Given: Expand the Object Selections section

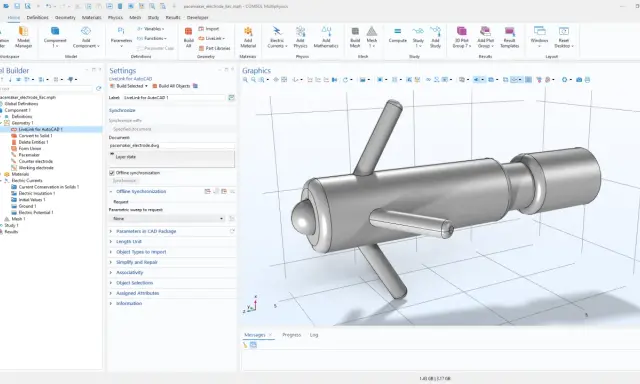Looking at the screenshot, I should tap(134, 283).
